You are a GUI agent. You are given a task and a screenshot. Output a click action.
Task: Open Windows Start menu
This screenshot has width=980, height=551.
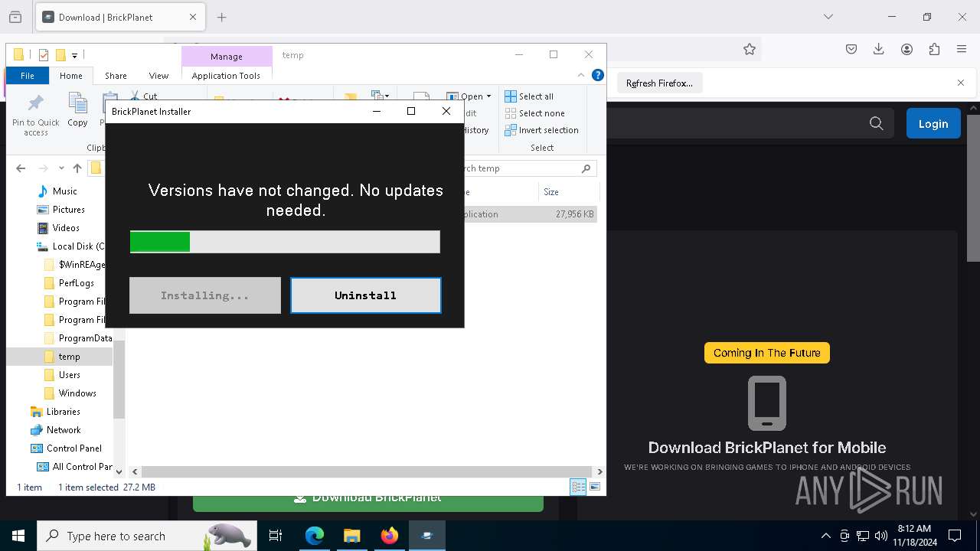pyautogui.click(x=18, y=536)
